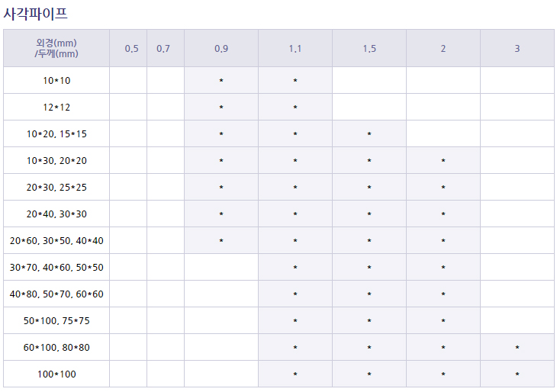Click asterisk in 100*100 row under 1.1
This screenshot has height=392, width=557.
(295, 374)
